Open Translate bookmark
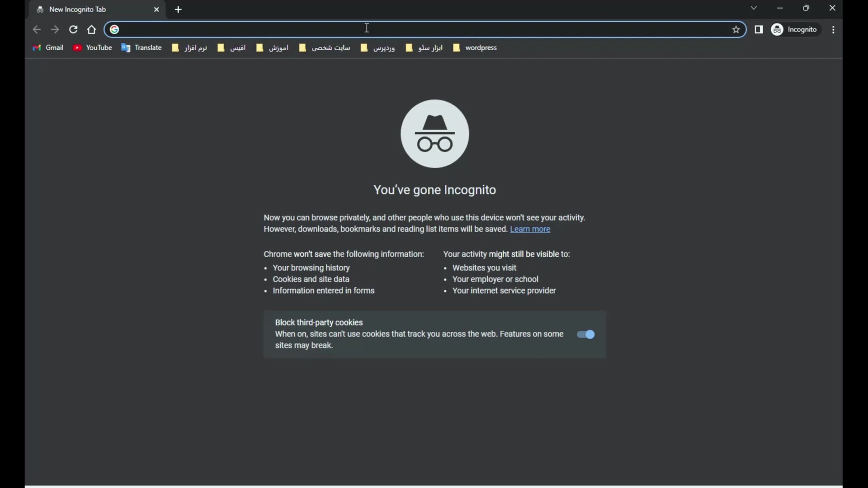Image resolution: width=868 pixels, height=488 pixels. 142,48
